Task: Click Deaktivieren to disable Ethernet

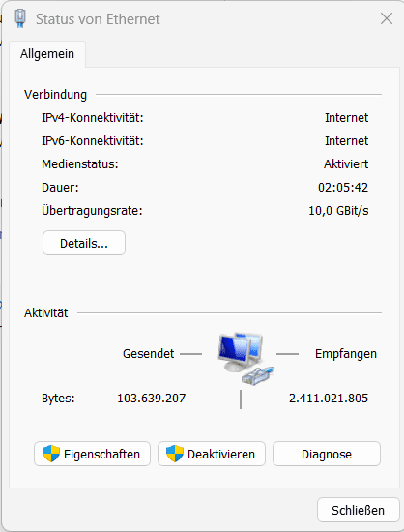Action: coord(212,454)
